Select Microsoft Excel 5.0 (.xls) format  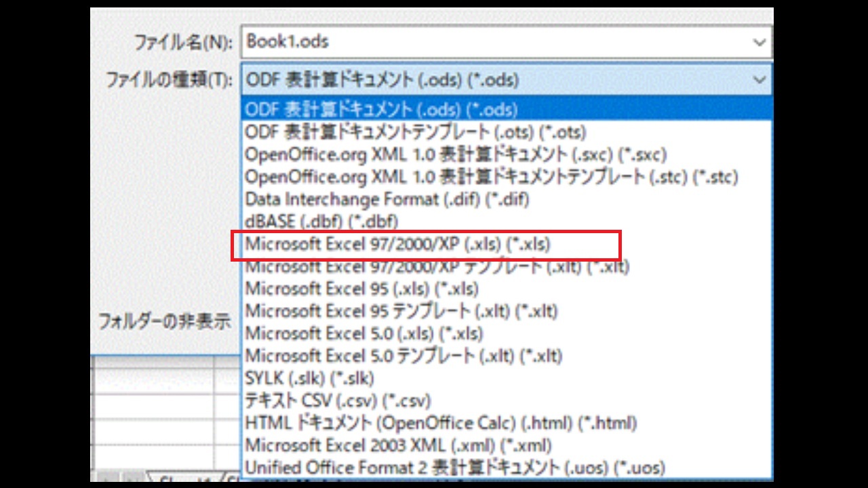point(363,333)
